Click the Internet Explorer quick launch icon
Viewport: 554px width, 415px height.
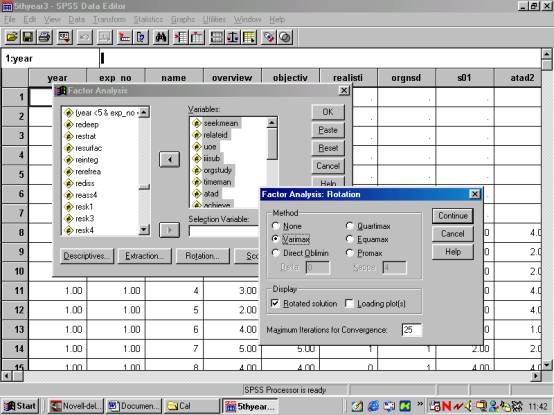tap(373, 406)
